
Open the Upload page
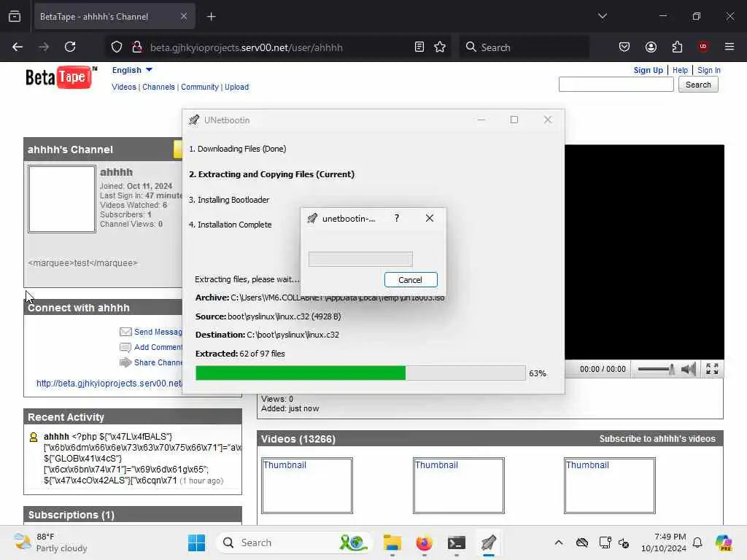[x=237, y=87]
